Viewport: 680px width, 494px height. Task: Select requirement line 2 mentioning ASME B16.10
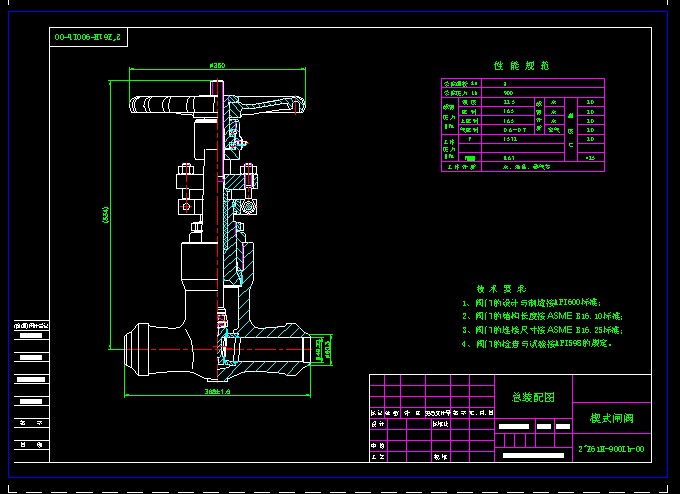point(541,315)
